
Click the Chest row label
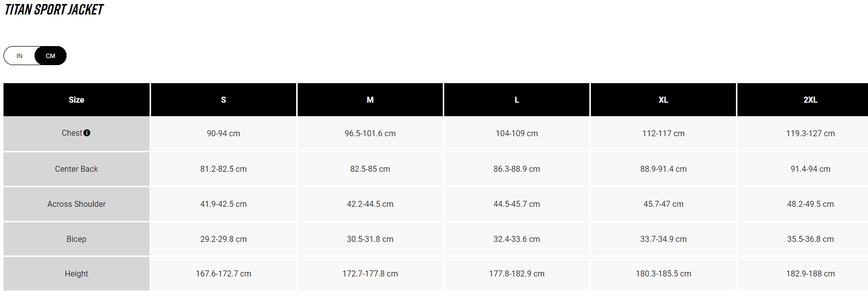[x=72, y=133]
